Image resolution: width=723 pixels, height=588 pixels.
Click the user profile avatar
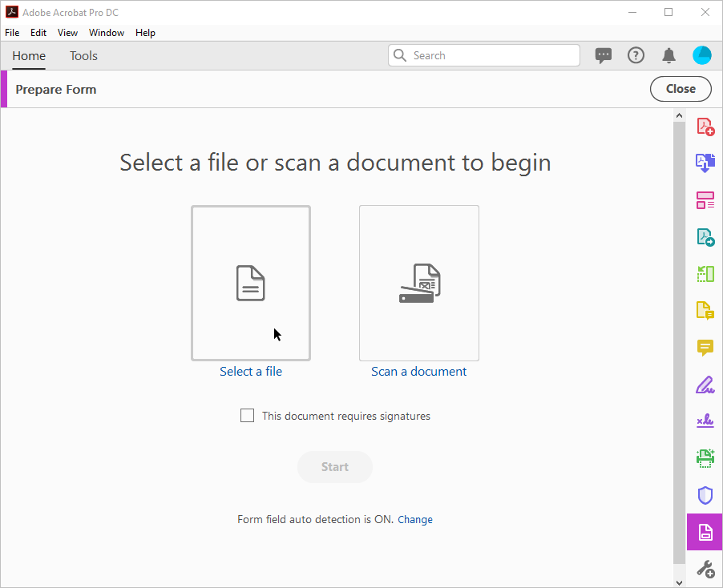click(x=702, y=56)
